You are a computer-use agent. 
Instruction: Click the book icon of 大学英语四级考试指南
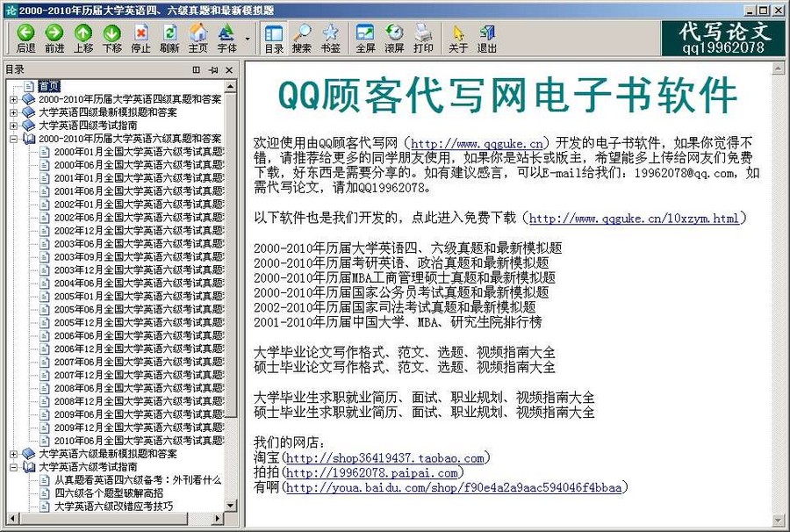pos(29,126)
